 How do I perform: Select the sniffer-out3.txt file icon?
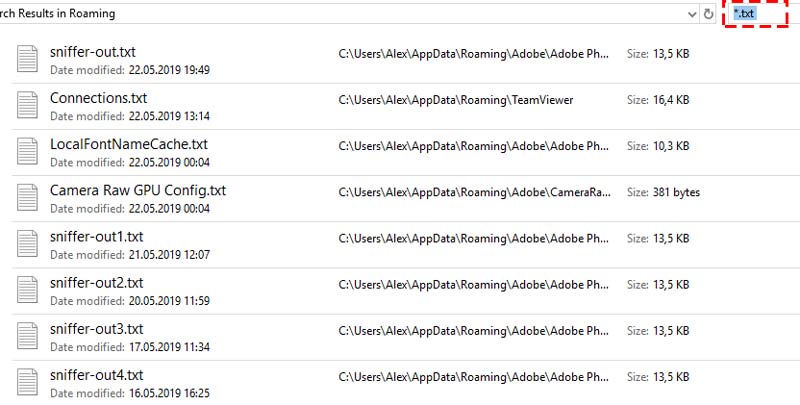click(x=27, y=336)
